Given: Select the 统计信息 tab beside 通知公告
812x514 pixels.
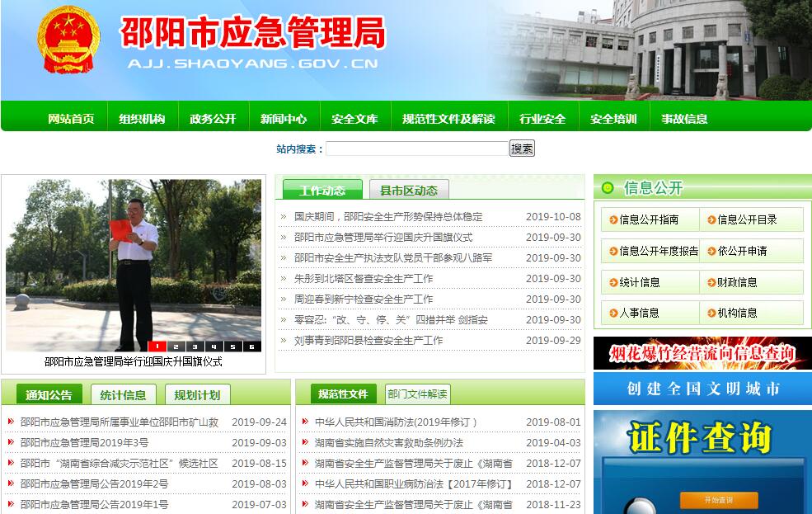Looking at the screenshot, I should click(x=123, y=395).
